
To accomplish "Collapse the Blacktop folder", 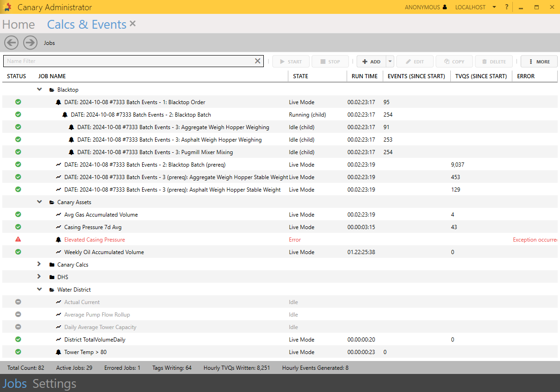I will 39,89.
